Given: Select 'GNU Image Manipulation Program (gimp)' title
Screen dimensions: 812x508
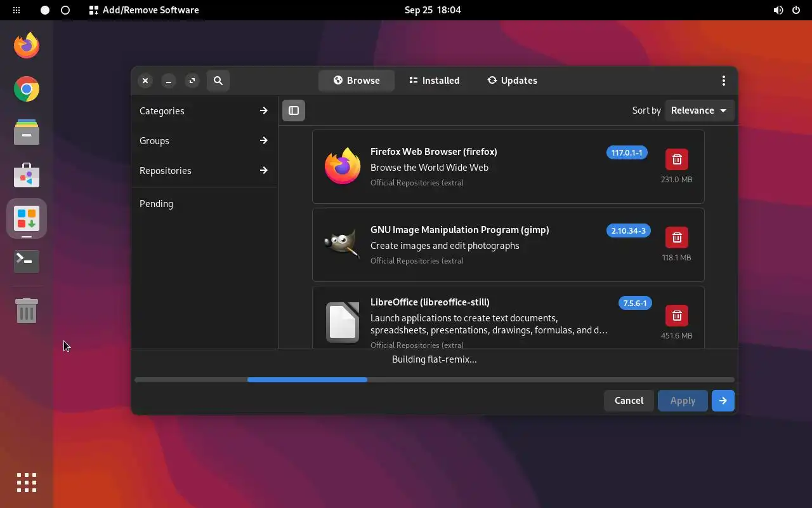Looking at the screenshot, I should coord(460,230).
